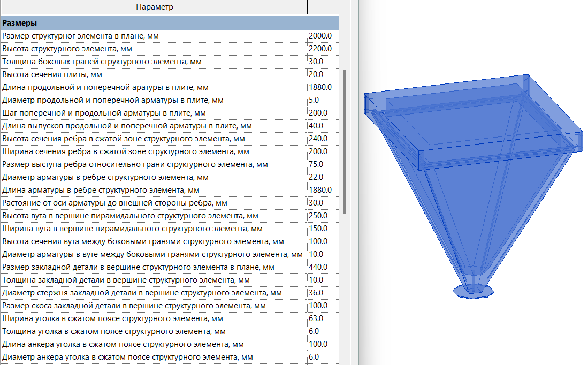The width and height of the screenshot is (588, 365).
Task: Select the 63.0 value for "Ширина уголка в сжатом поясе"
Action: coord(316,318)
